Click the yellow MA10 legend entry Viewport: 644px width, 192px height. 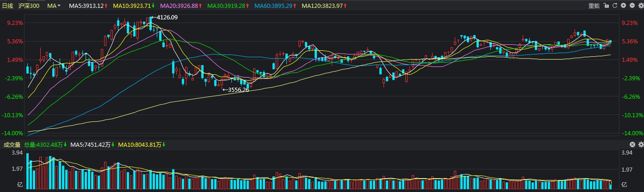134,6
